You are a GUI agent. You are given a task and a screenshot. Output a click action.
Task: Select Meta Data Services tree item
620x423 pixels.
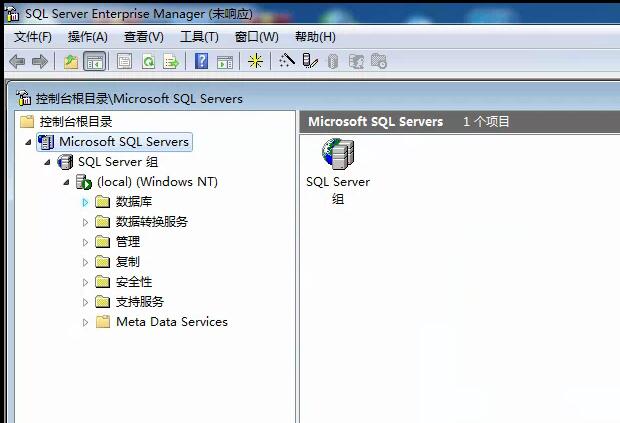click(x=172, y=322)
